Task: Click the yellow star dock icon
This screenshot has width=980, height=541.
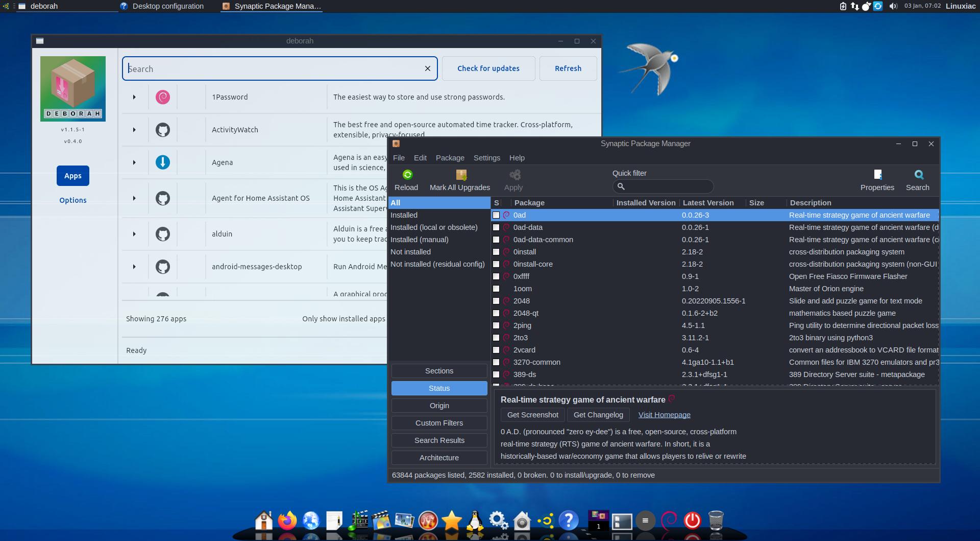Action: click(452, 521)
